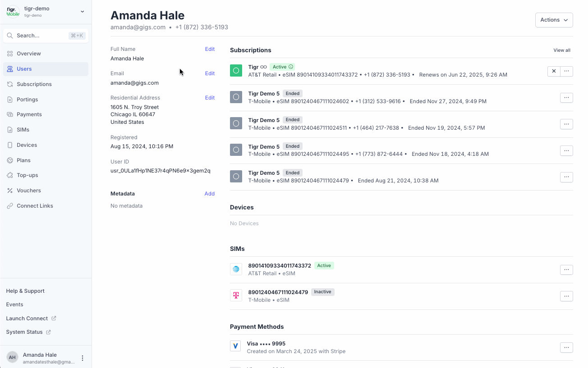Image resolution: width=588 pixels, height=368 pixels.
Task: Open the ellipsis menu on the active Tigr subscription
Action: click(x=566, y=71)
